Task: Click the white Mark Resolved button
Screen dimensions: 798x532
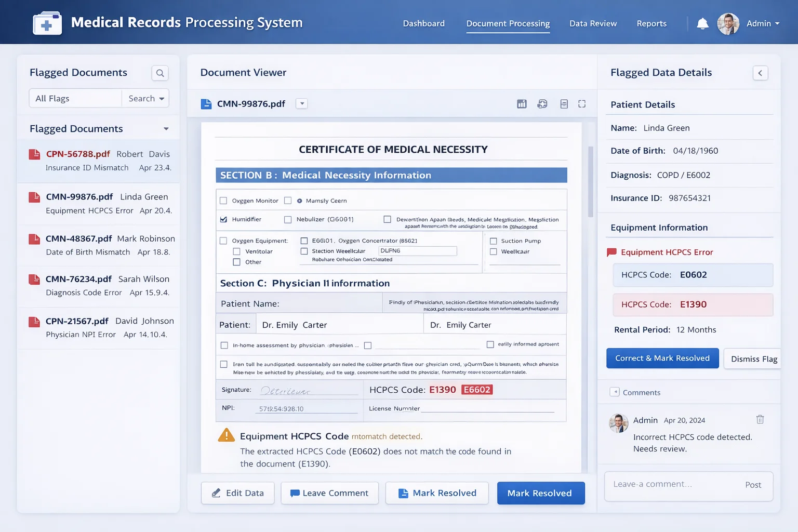Action: coord(437,493)
